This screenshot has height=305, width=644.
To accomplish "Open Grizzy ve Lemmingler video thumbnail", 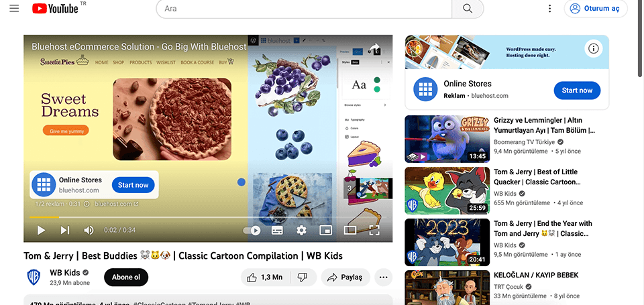I will (447, 139).
